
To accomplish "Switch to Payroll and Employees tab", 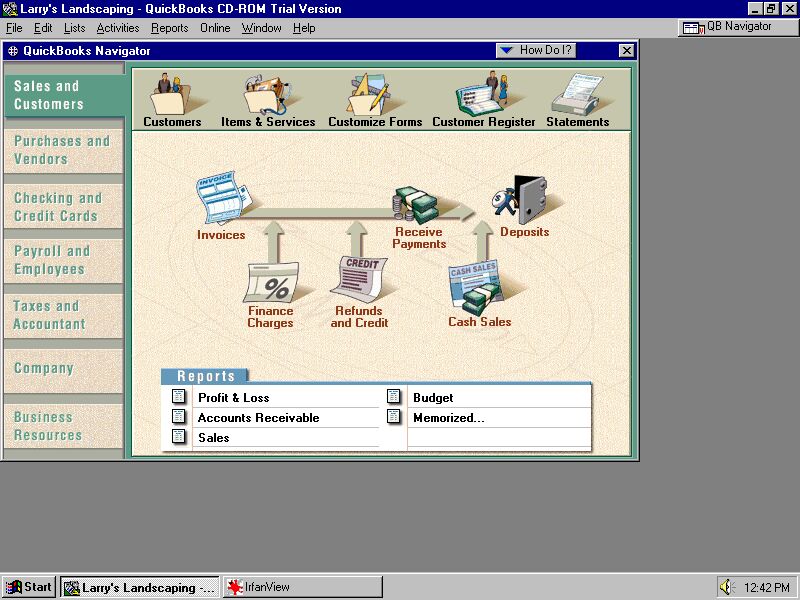I will point(63,260).
